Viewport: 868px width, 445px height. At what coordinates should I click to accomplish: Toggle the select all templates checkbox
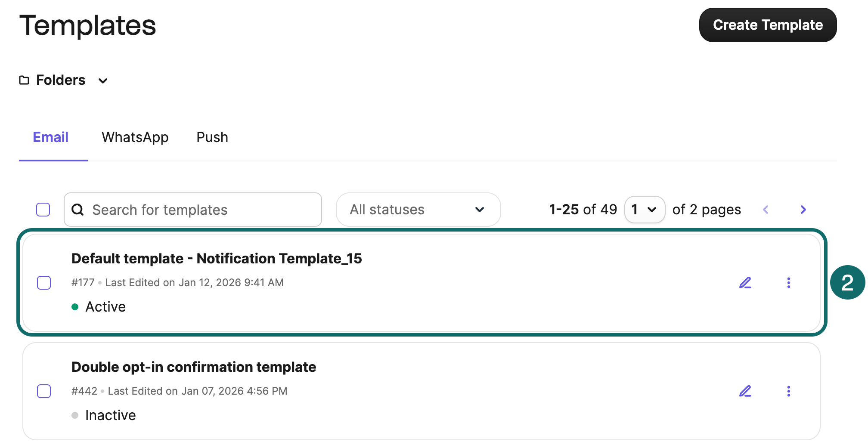(43, 210)
